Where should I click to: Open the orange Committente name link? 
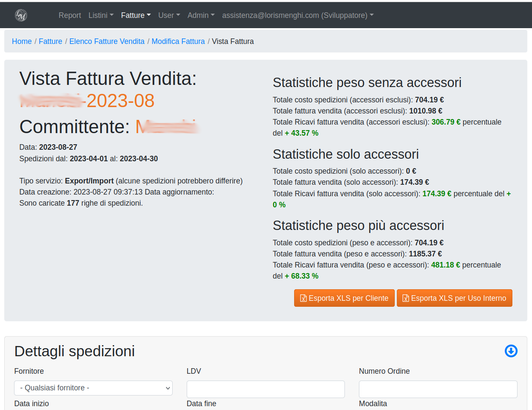[x=166, y=127]
